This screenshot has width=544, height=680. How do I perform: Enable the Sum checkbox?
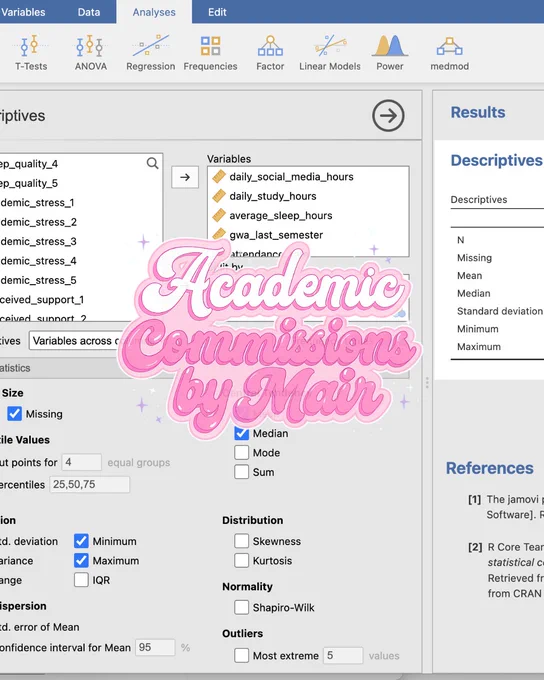(242, 472)
